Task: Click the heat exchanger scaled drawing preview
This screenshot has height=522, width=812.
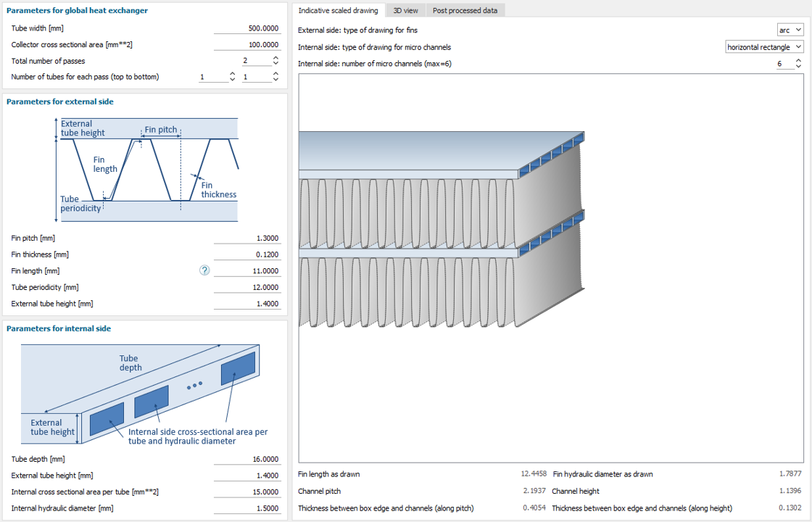Action: coord(551,268)
